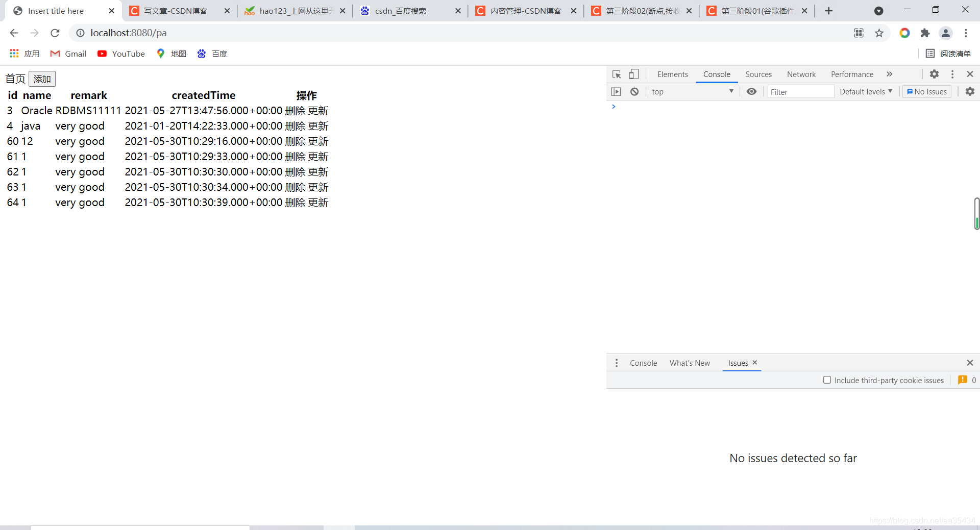Image resolution: width=980 pixels, height=530 pixels.
Task: Switch to the Console tab
Action: pos(717,74)
